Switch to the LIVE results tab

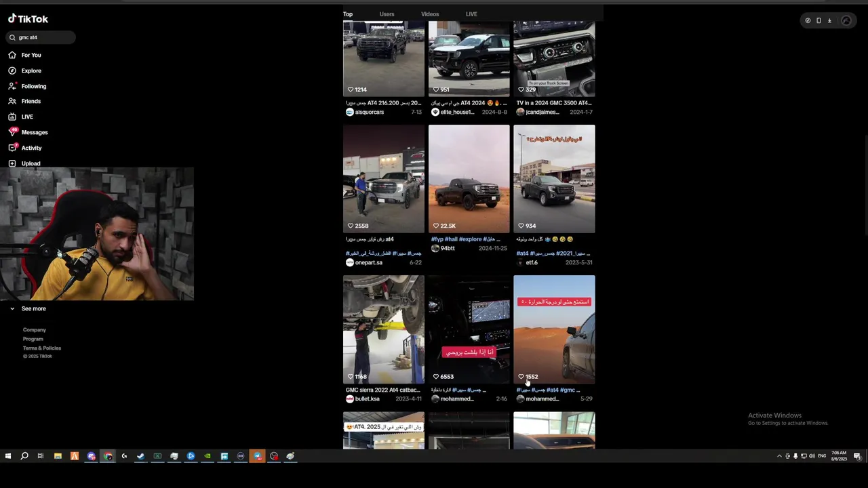tap(471, 14)
